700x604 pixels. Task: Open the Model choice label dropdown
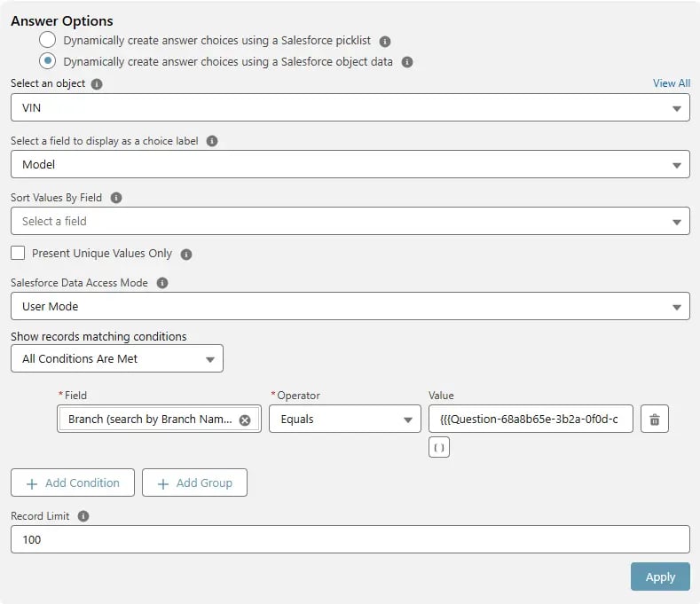tap(350, 164)
